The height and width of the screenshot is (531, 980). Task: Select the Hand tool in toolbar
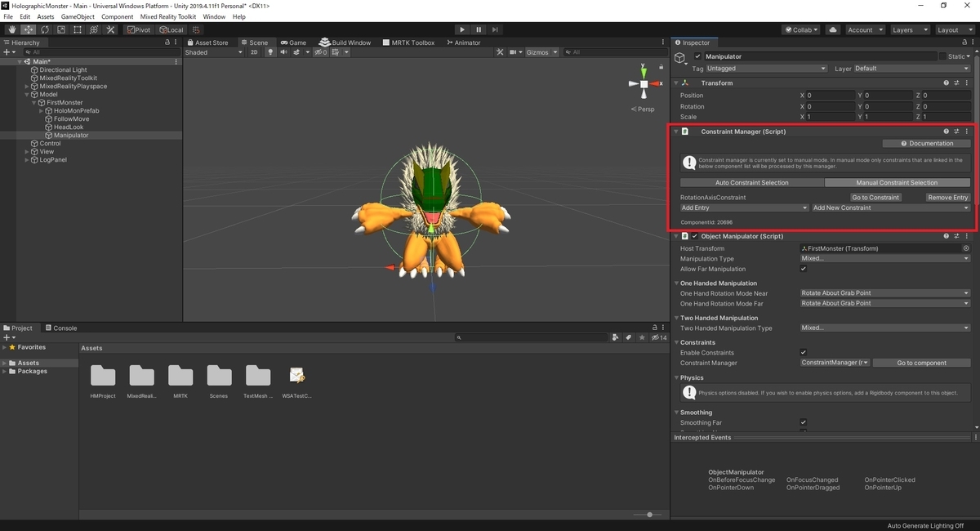coord(11,29)
